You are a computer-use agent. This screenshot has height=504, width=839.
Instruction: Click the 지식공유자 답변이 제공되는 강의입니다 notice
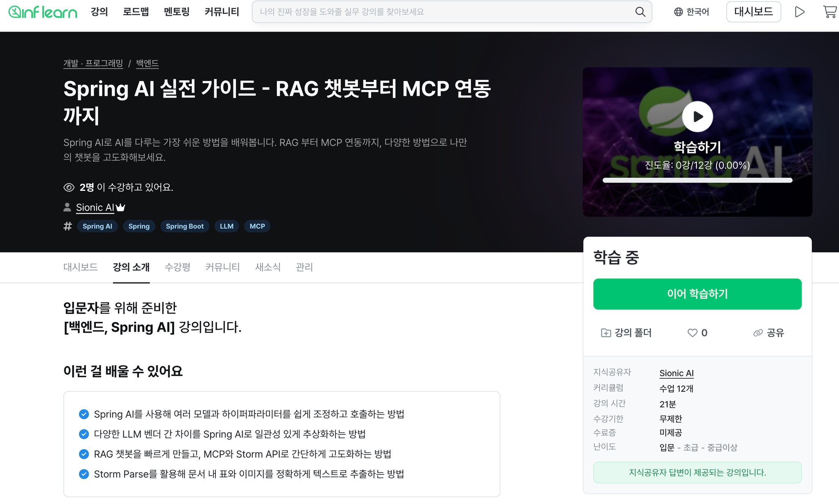(697, 472)
